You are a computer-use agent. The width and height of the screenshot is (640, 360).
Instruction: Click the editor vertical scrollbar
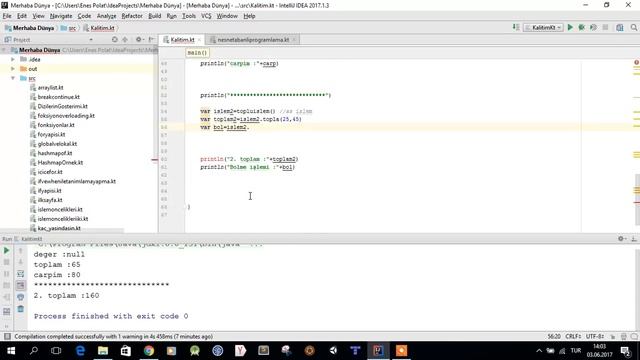pos(637,199)
